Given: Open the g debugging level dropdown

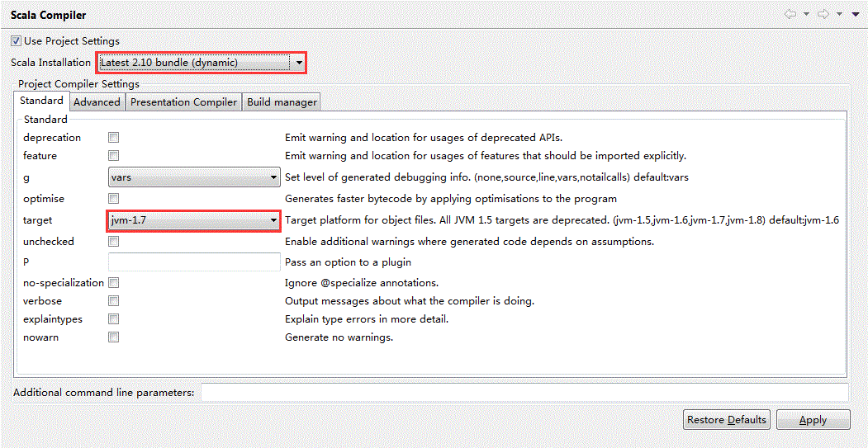Looking at the screenshot, I should pos(194,177).
